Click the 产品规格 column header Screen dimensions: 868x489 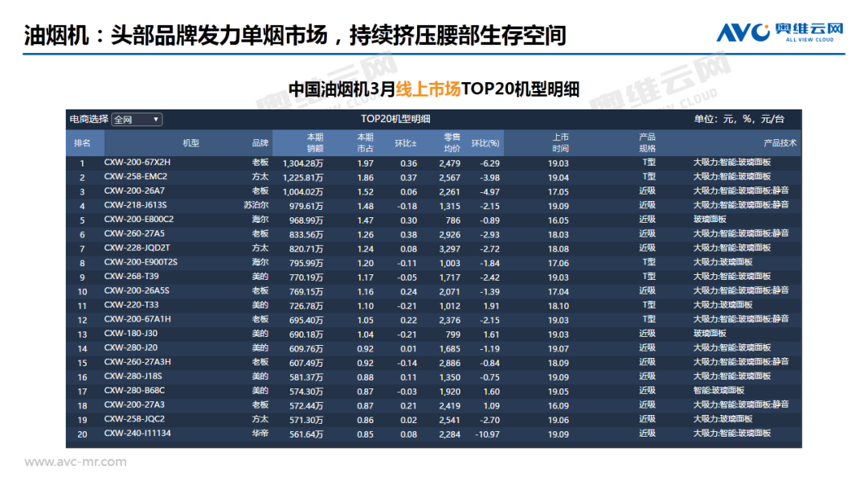click(647, 143)
